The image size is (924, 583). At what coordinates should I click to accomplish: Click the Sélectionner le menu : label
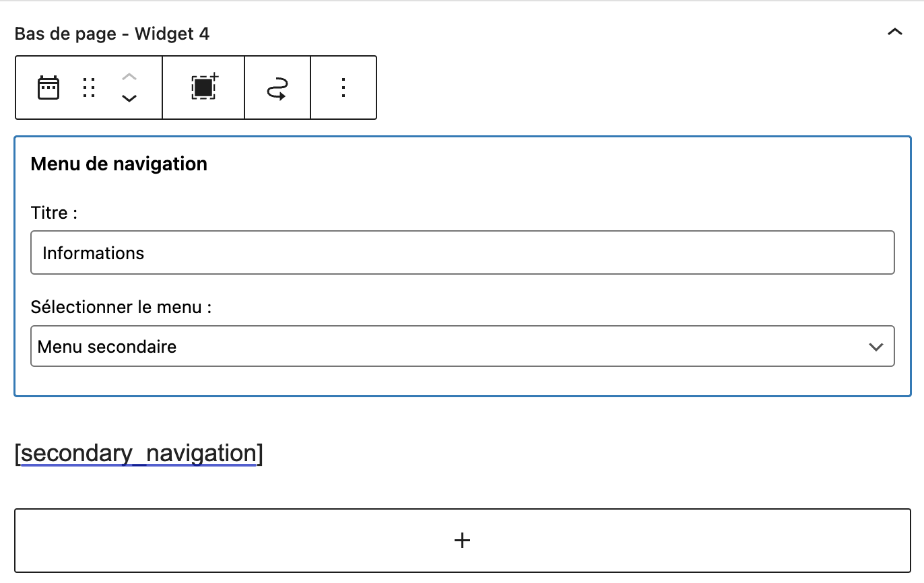[x=121, y=308]
